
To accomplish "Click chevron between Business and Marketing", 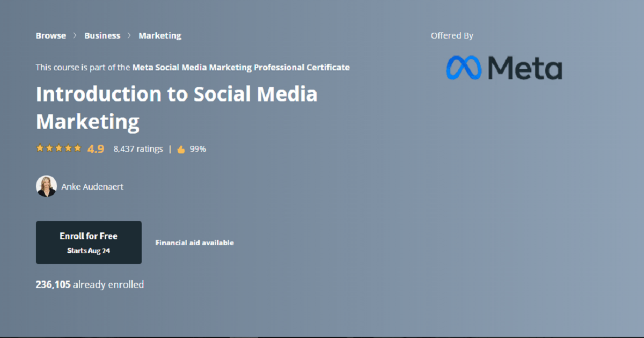I will [129, 36].
